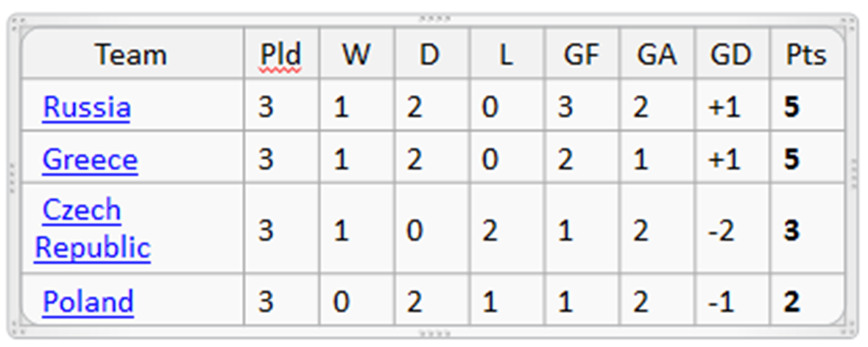Click the Poland hyperlink

[88, 302]
